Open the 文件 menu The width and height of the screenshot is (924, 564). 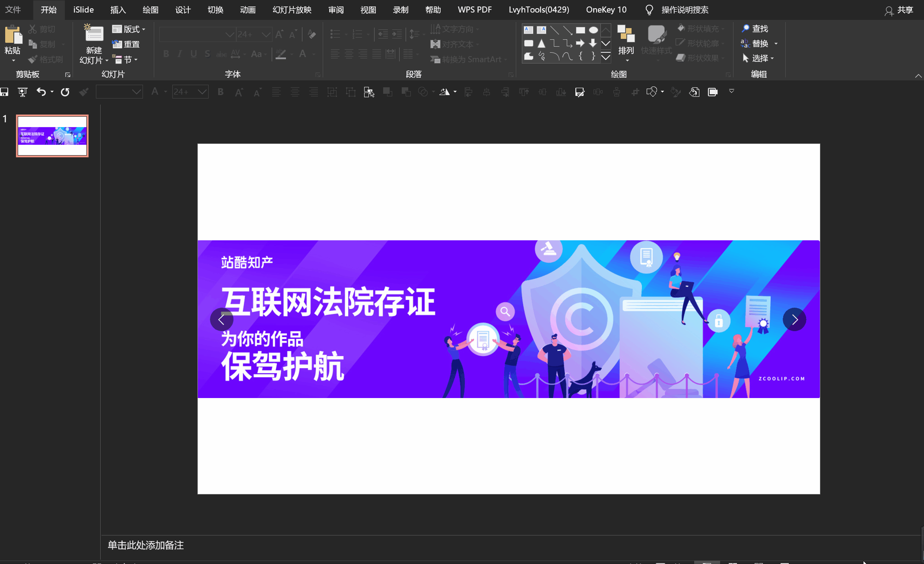(13, 10)
